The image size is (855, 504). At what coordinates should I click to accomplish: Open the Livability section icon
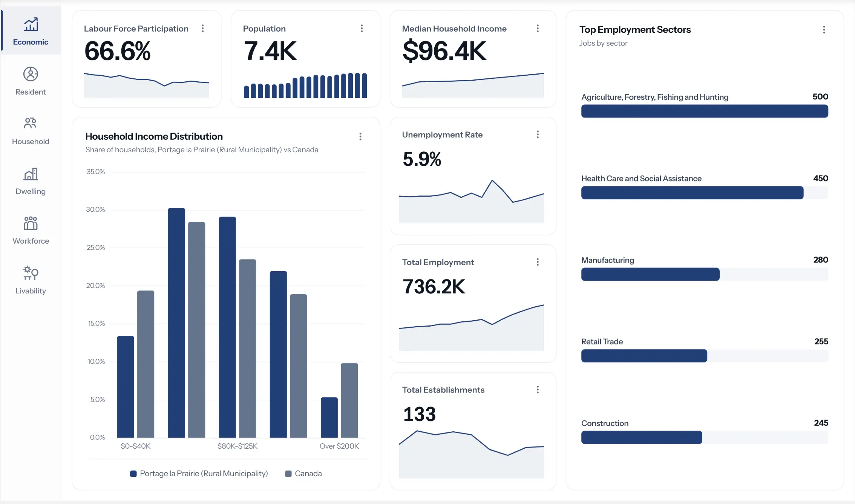[x=31, y=273]
